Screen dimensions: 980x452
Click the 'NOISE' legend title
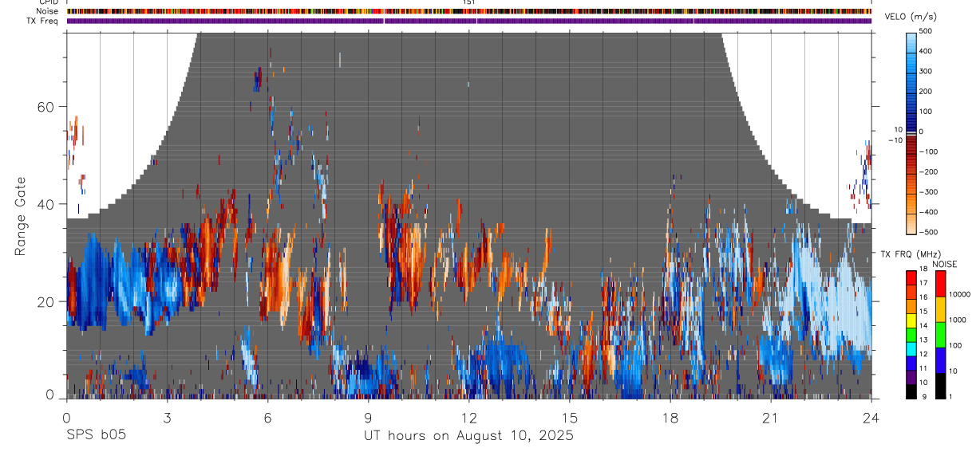coord(945,264)
